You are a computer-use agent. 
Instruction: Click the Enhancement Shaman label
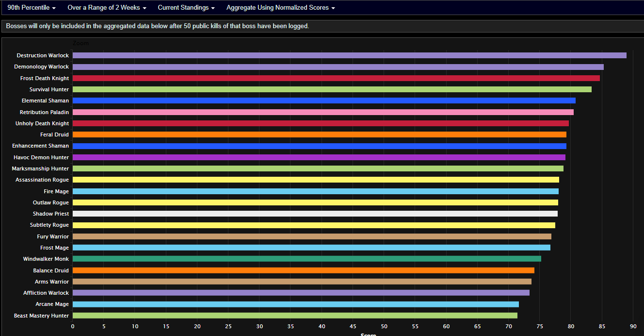pyautogui.click(x=41, y=146)
